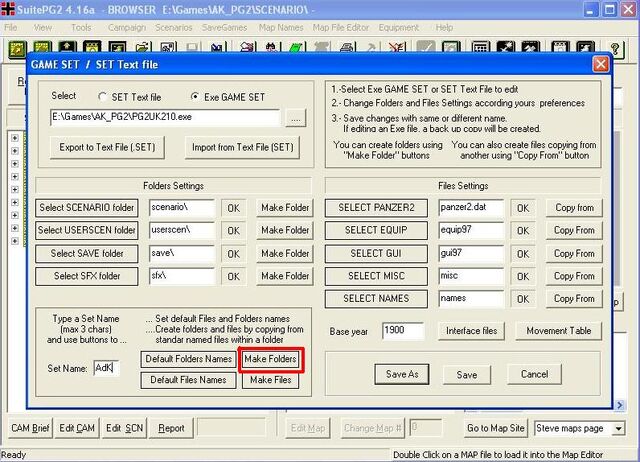Click Edit SCN in the browser window
640x462 pixels.
click(x=124, y=429)
